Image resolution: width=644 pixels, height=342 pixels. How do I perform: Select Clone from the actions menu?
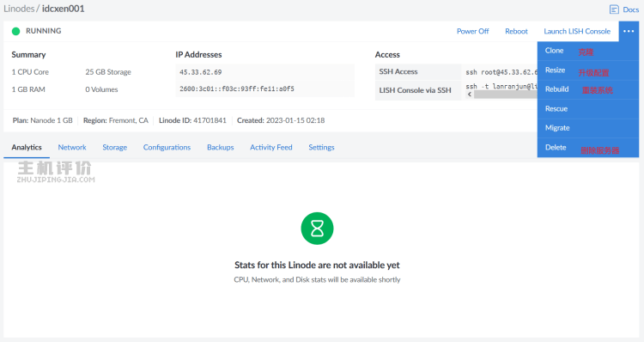click(x=587, y=51)
